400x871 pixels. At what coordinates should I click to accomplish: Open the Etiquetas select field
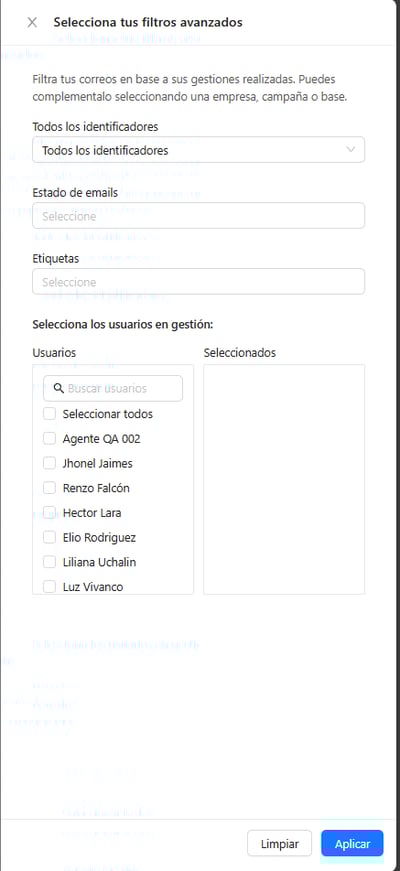click(x=198, y=282)
